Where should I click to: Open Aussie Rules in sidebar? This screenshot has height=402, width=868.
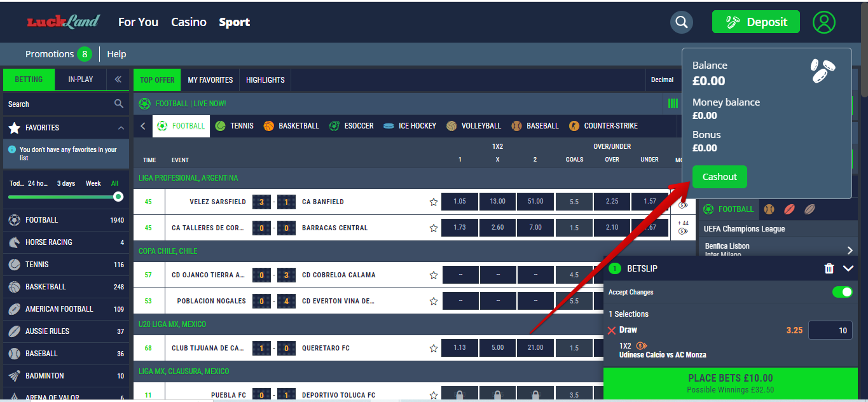coord(66,331)
